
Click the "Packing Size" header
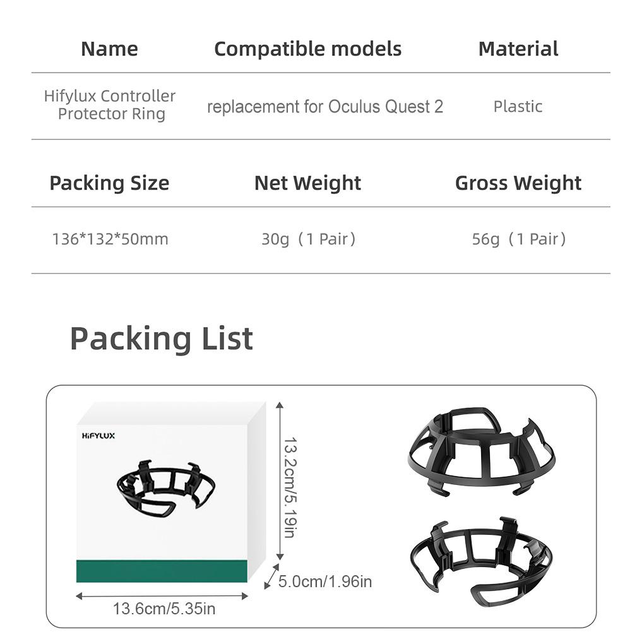coord(109,183)
